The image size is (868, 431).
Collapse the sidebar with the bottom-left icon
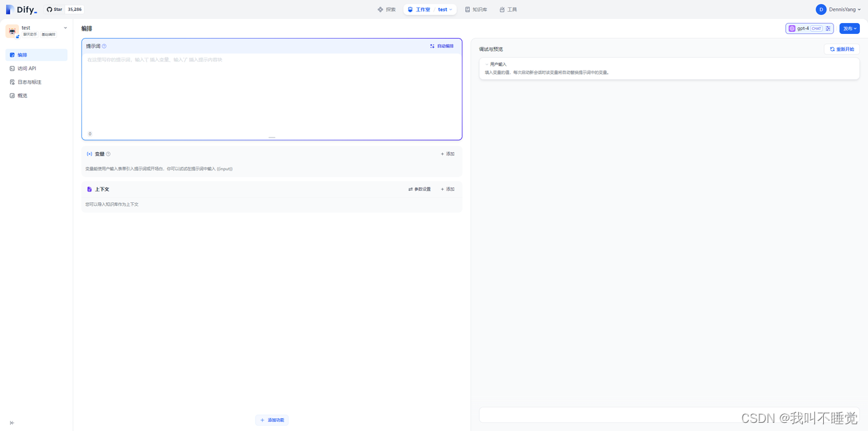(12, 423)
